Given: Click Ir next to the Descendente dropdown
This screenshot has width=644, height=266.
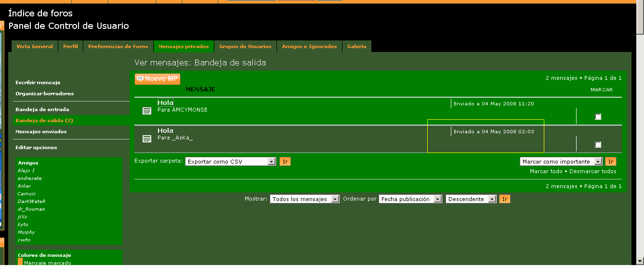Looking at the screenshot, I should [504, 199].
